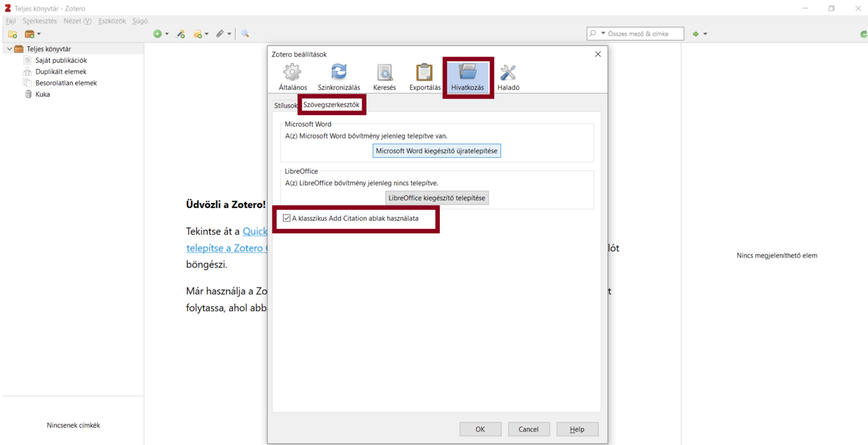Minimize the Zotero main window
Screen dimensions: 868x445
pos(805,9)
